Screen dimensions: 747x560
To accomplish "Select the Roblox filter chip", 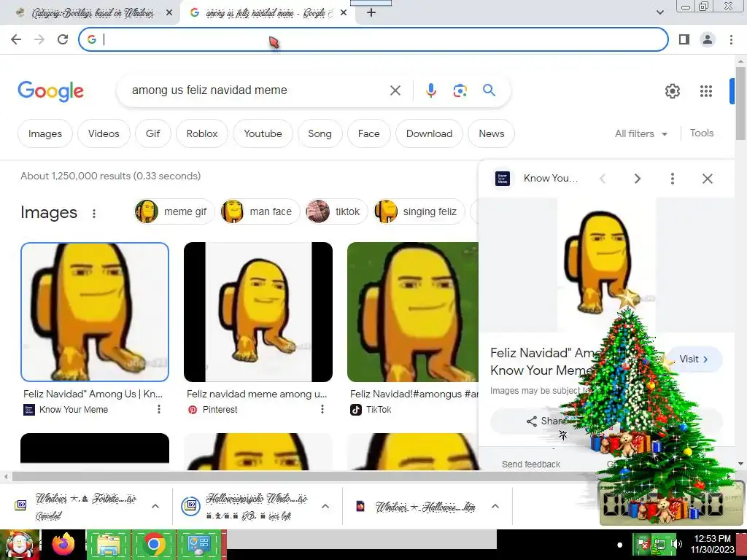I will (202, 134).
